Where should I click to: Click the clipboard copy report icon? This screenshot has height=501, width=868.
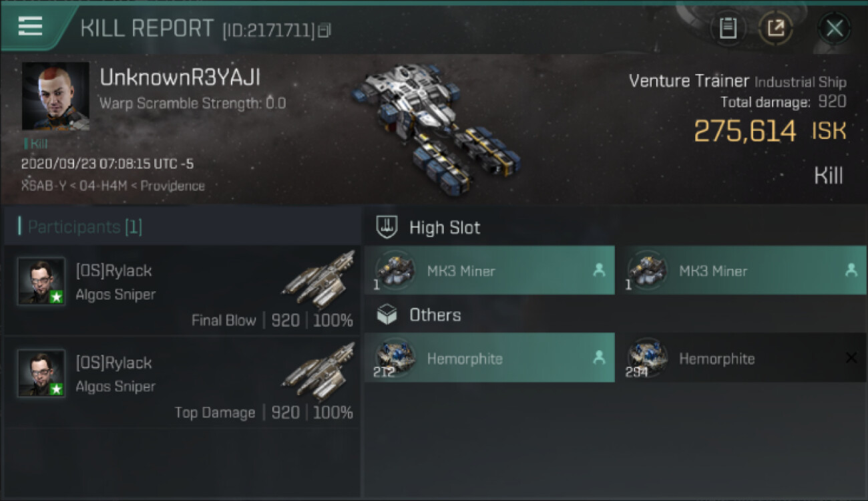[x=728, y=28]
